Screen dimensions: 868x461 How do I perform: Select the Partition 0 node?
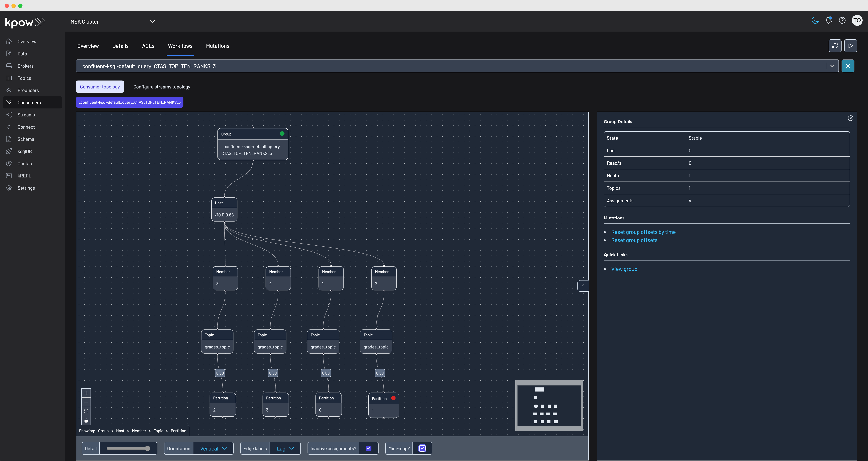pos(329,405)
